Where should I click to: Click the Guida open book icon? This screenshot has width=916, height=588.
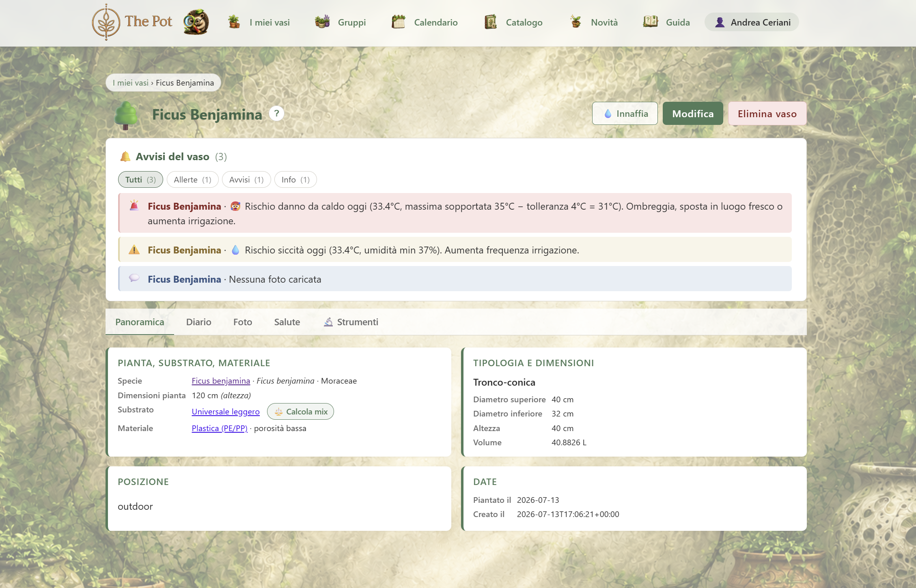coord(651,22)
